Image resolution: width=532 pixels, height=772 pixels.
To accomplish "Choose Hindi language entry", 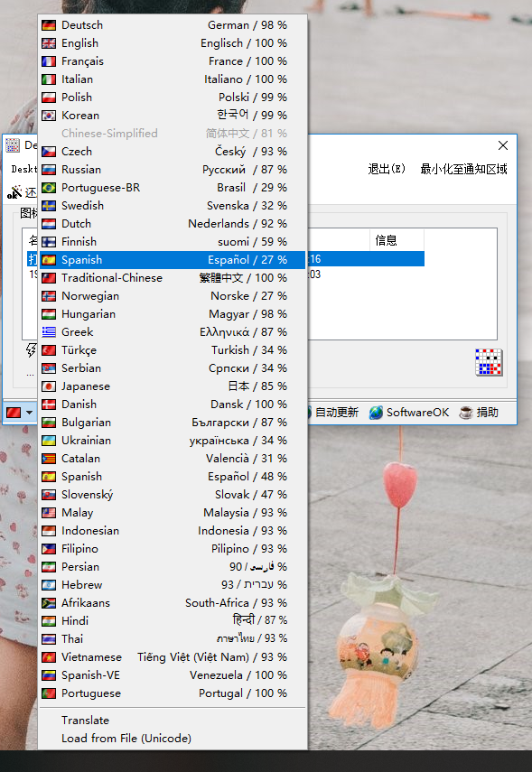I will [172, 621].
